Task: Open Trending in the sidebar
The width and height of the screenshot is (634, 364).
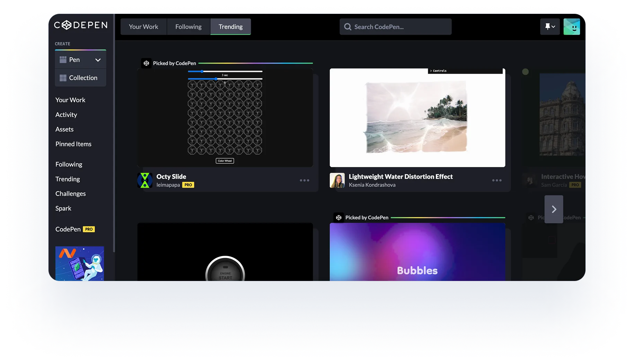Action: pyautogui.click(x=68, y=179)
